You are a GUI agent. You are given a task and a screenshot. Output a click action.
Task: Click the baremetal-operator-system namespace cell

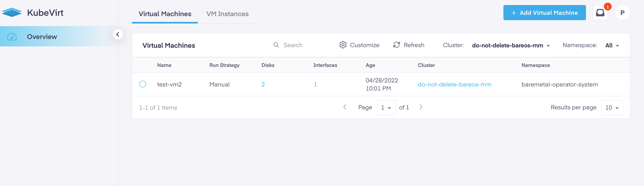(x=560, y=84)
